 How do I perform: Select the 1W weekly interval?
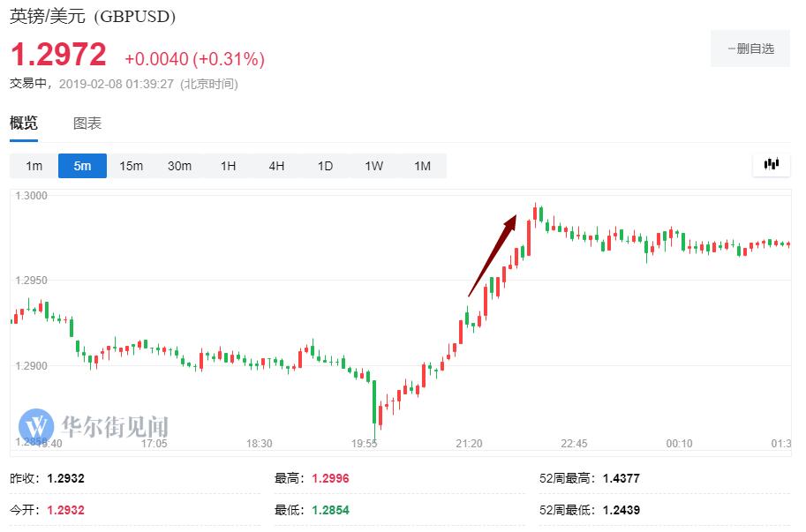pos(373,166)
